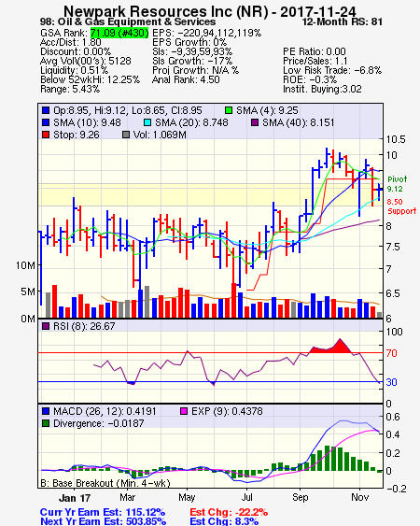Click the 'PE Ratio: 0.00' text
Image resolution: width=420 pixels, height=526 pixels.
click(315, 51)
